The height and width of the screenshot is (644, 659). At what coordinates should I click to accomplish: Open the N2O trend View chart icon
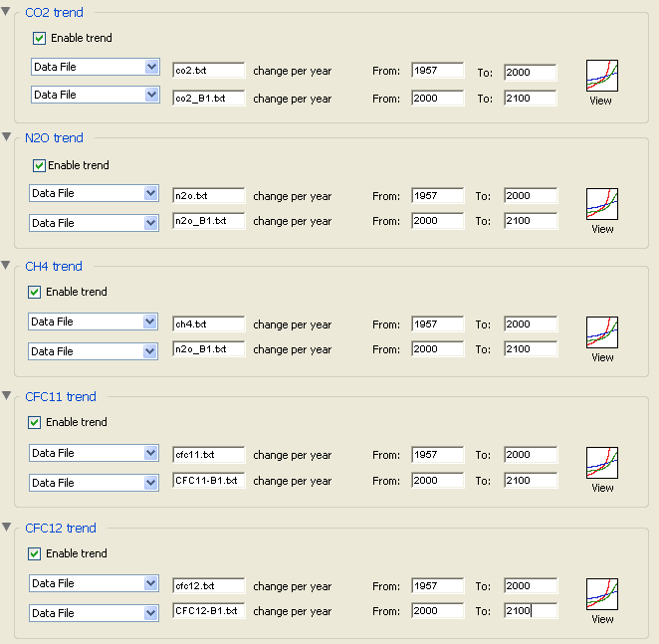coord(601,204)
